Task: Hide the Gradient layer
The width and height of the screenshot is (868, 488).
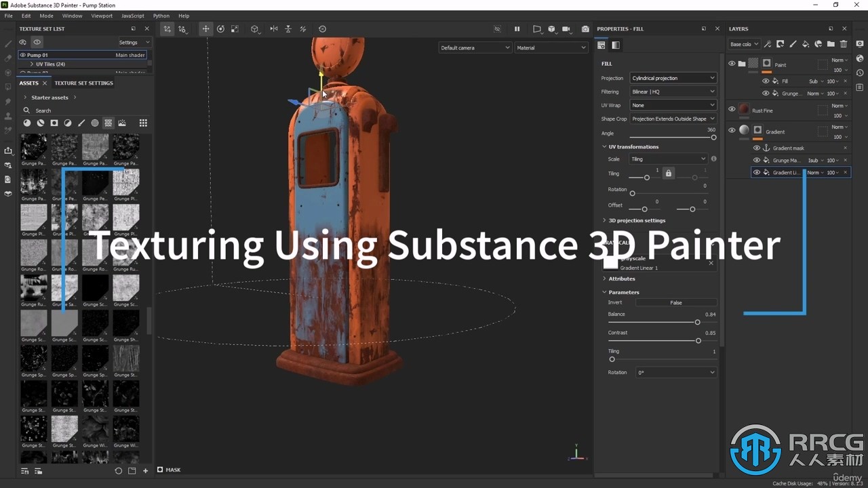Action: point(732,131)
